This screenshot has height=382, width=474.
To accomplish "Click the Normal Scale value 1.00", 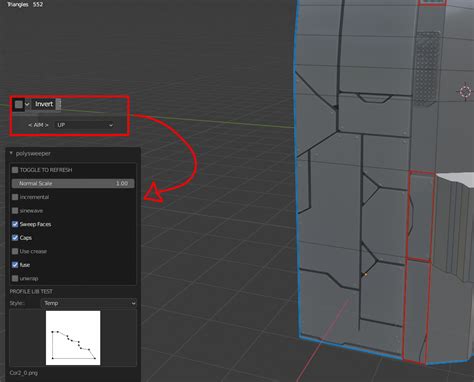I will click(122, 183).
